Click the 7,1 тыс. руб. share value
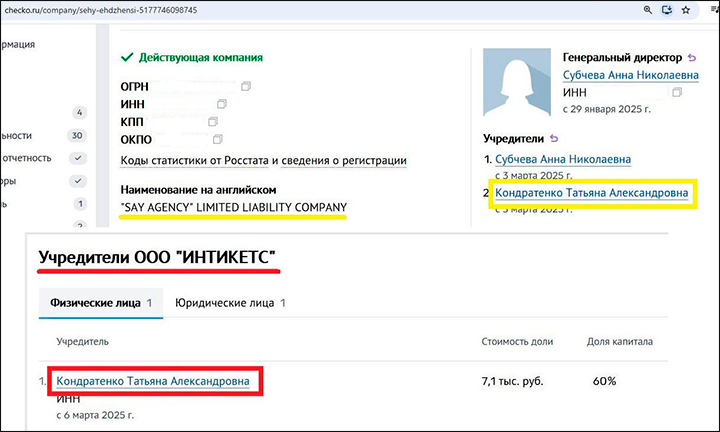720x432 pixels. 512,381
